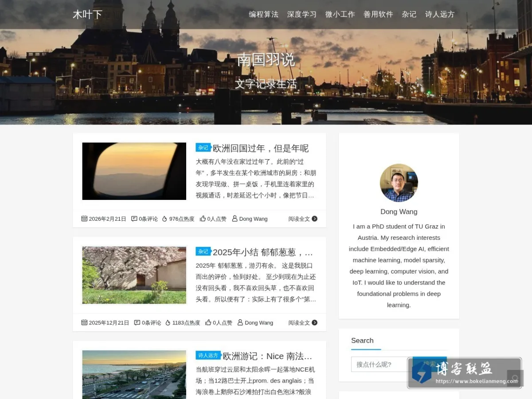Click Dong Wang's round profile avatar
532x399 pixels.
click(399, 183)
